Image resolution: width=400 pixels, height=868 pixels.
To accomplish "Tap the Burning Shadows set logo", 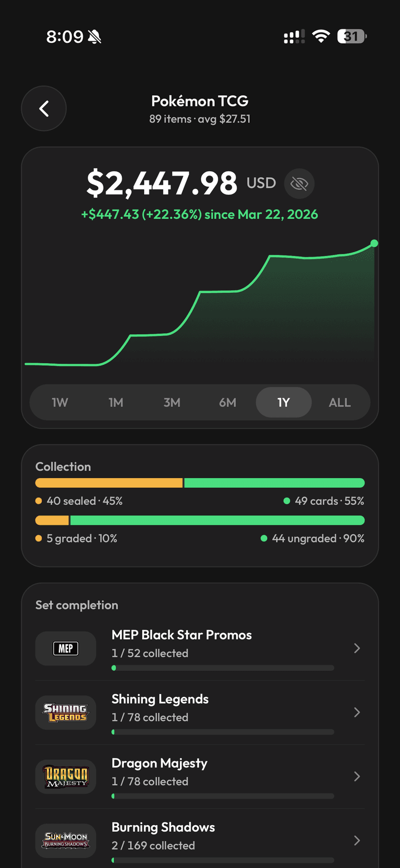I will (x=66, y=840).
